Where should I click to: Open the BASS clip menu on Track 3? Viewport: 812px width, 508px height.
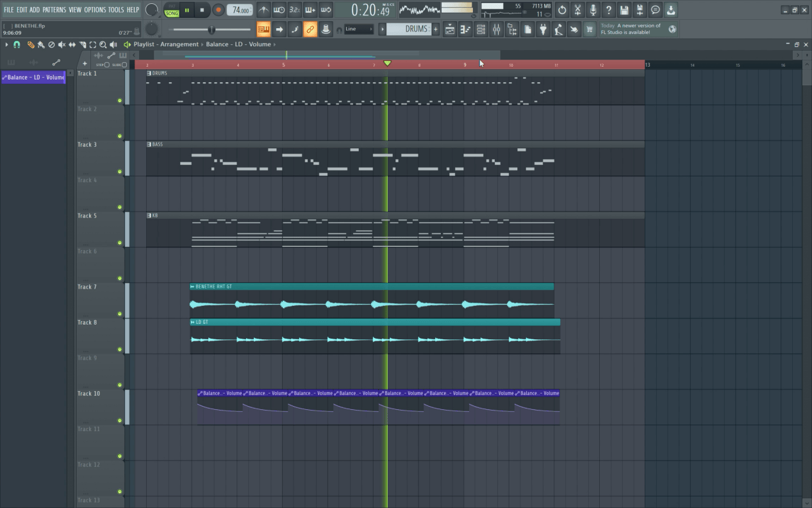coord(149,144)
